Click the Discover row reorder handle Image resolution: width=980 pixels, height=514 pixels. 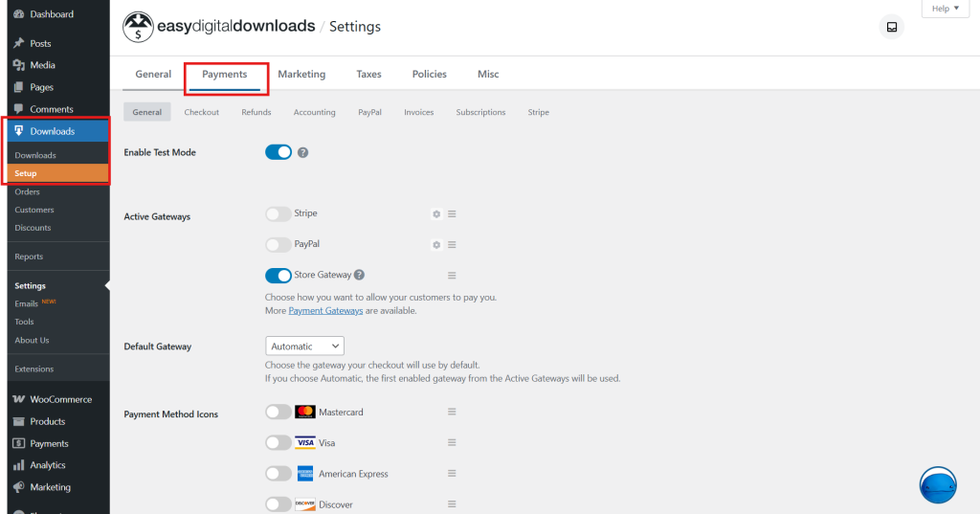point(452,504)
